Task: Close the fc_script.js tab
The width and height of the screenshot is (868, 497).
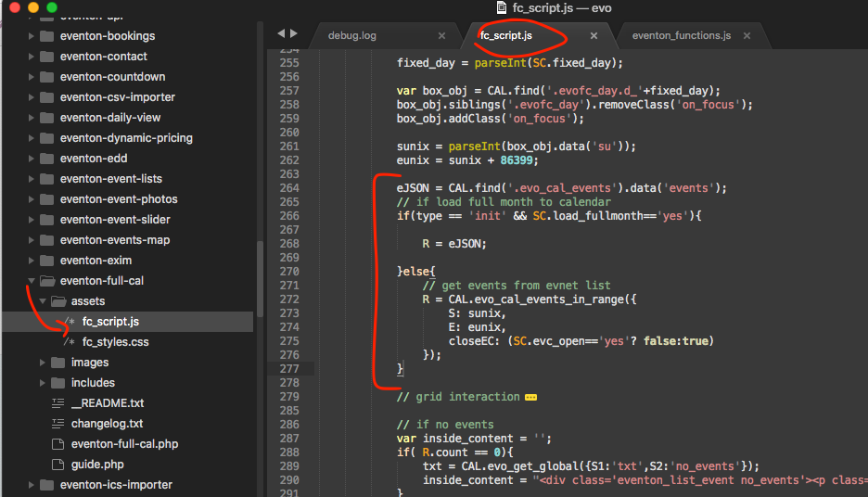Action: tap(594, 36)
